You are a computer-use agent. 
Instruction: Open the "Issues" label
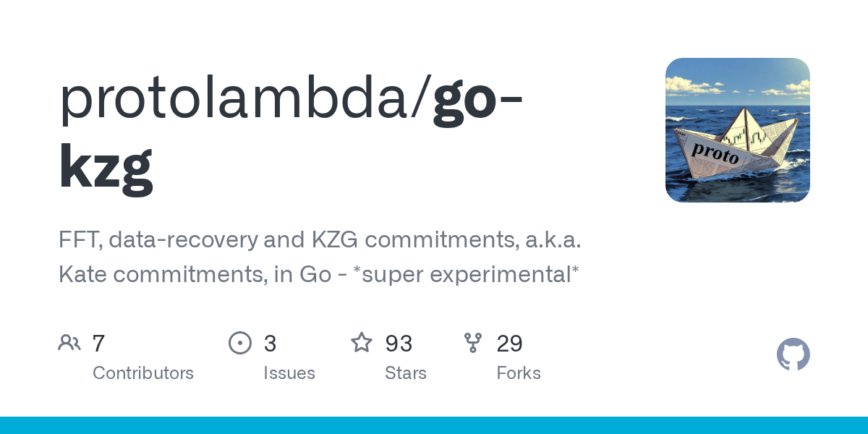click(x=289, y=373)
